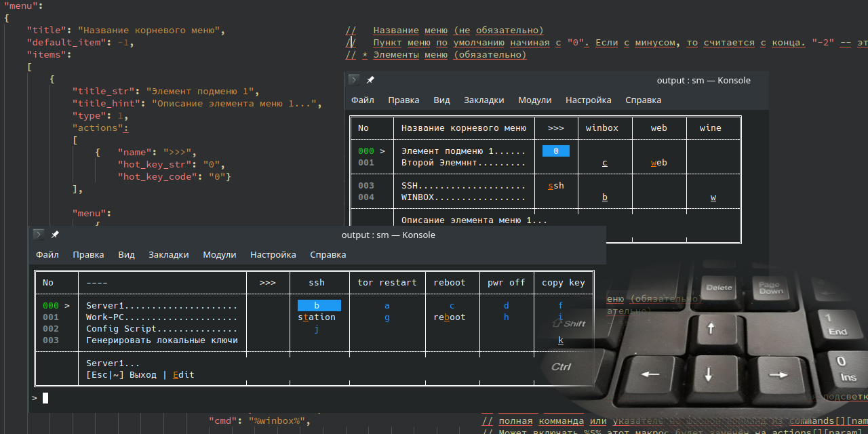Click the 'ssh' column header in the front Konsole

[317, 283]
